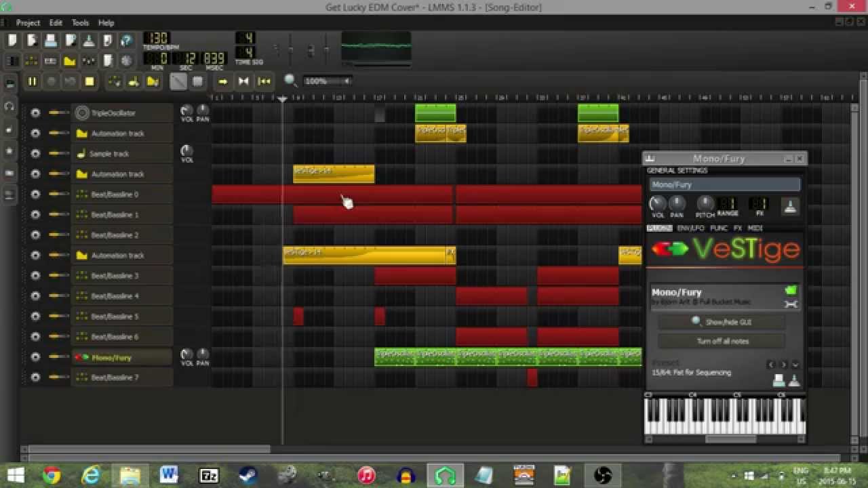868x488 pixels.
Task: Toggle the loop points button
Action: click(x=243, y=81)
